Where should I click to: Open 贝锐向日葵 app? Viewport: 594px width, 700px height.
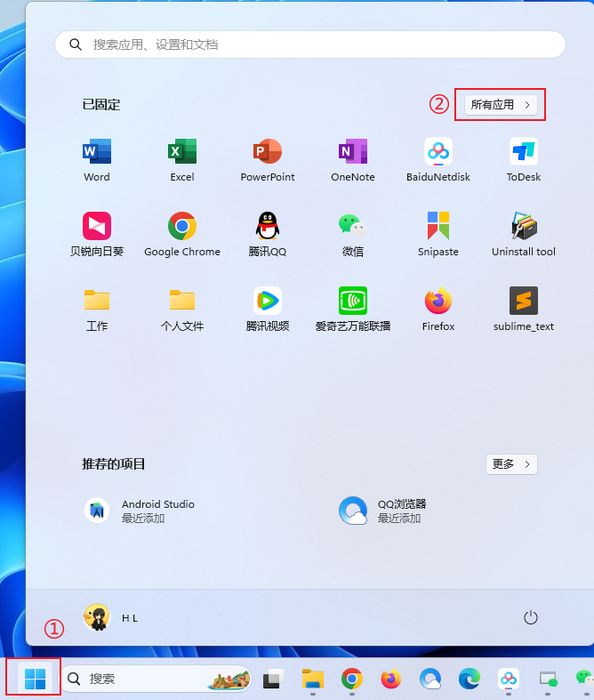[x=97, y=235]
